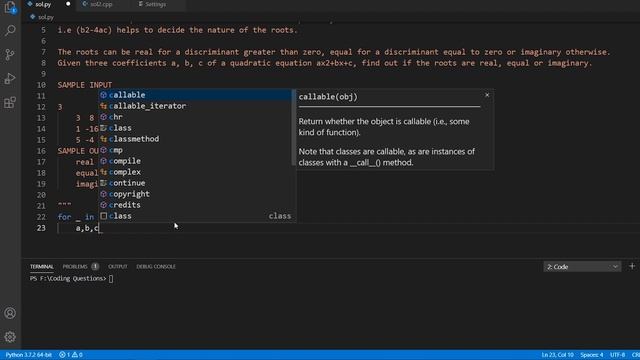Expand the '2: Code' terminal dropdown
Image resolution: width=640 pixels, height=360 pixels.
pos(582,267)
